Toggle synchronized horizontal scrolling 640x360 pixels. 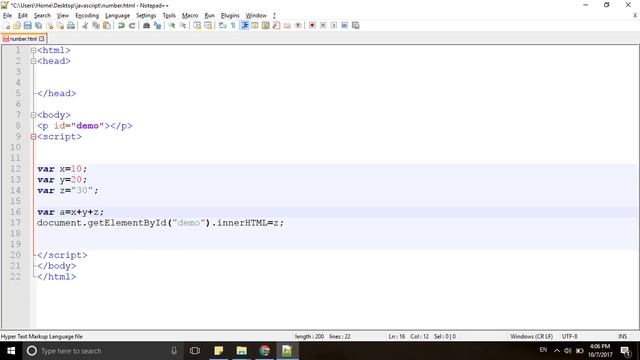point(208,25)
